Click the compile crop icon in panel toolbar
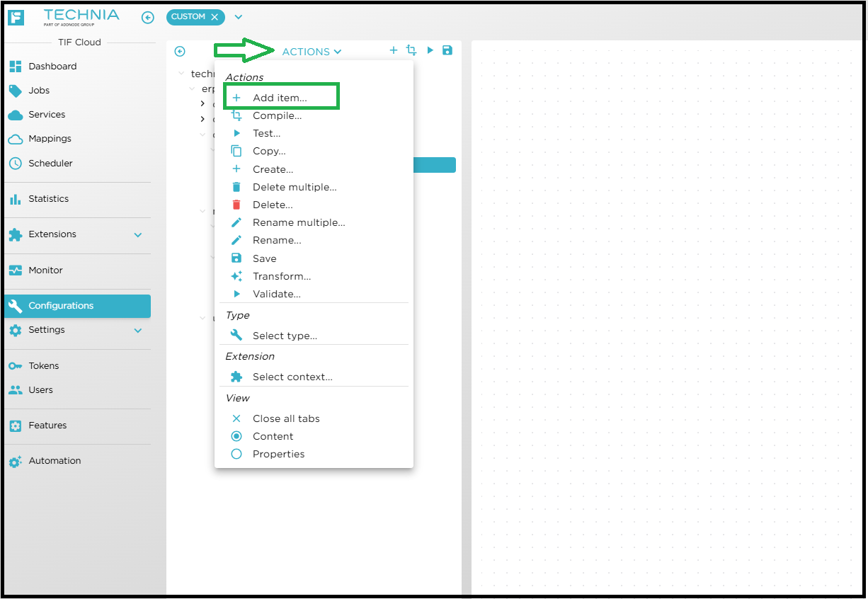 (x=411, y=50)
